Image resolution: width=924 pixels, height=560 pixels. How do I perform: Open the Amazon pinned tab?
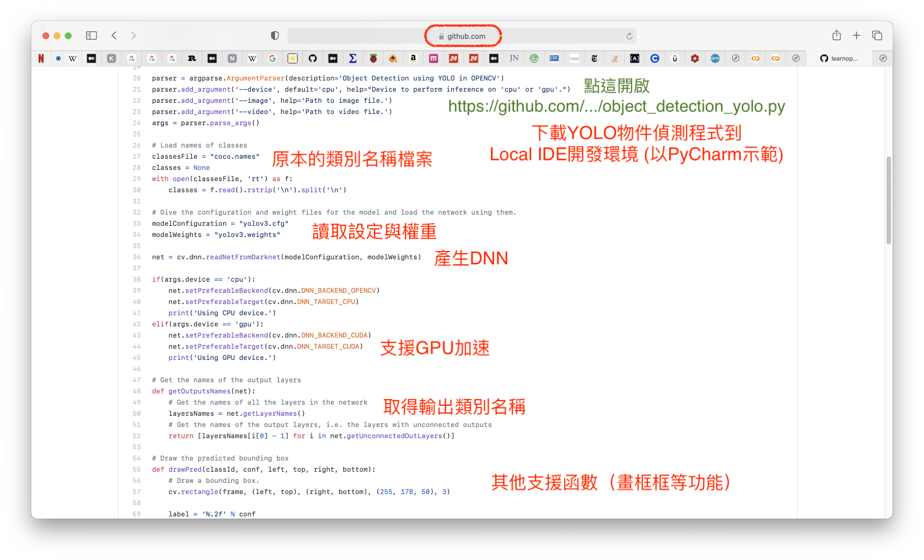point(413,58)
